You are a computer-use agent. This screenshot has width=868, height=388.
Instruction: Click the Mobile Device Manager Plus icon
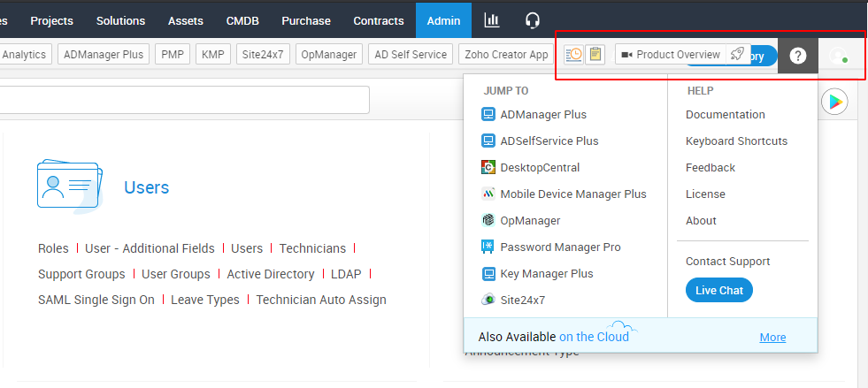point(488,194)
